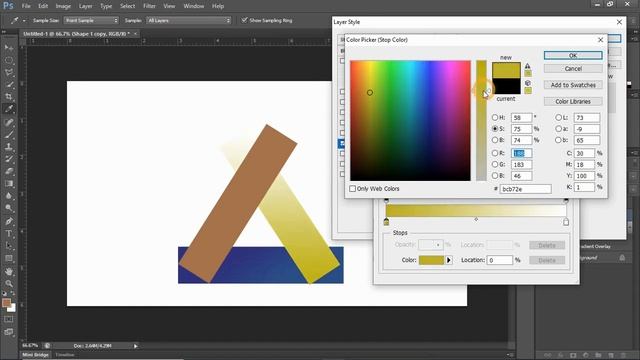Click inside the color field square
The image size is (640, 360).
coord(410,120)
